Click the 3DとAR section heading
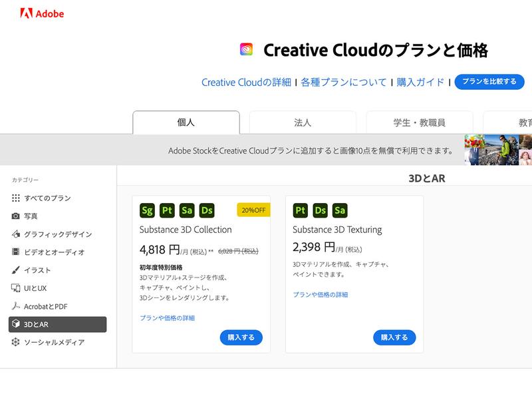The height and width of the screenshot is (400, 532). pyautogui.click(x=427, y=178)
